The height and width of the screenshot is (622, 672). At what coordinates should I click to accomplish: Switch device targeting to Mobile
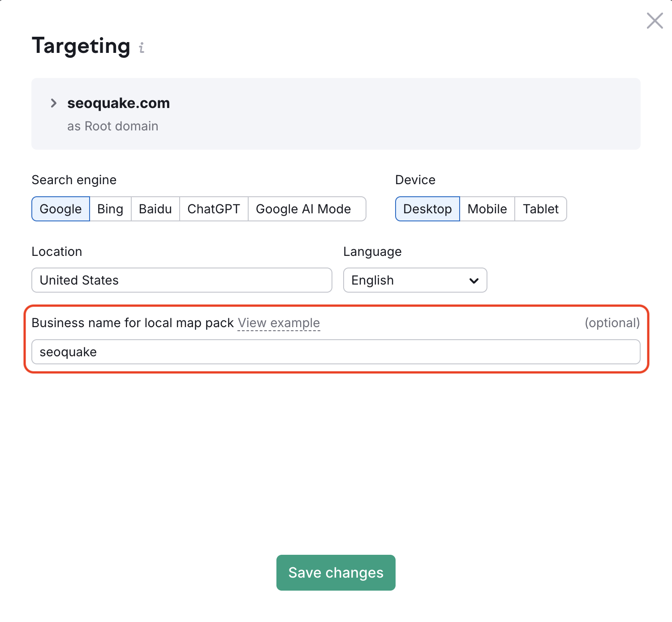(487, 209)
